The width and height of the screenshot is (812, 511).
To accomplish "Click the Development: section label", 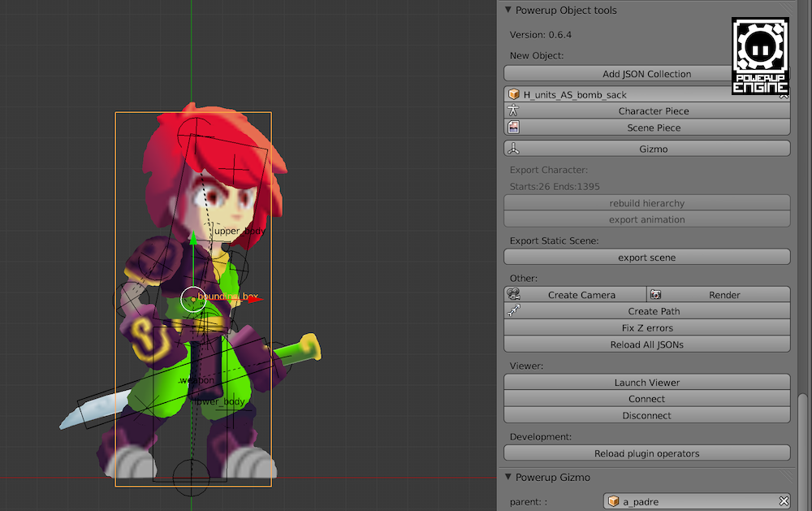I will [541, 437].
